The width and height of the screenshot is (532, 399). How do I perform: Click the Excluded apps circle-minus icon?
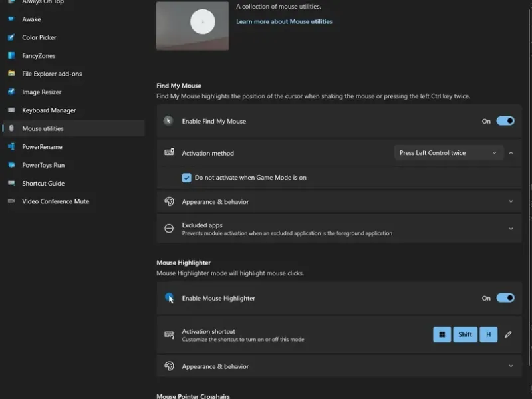(169, 229)
